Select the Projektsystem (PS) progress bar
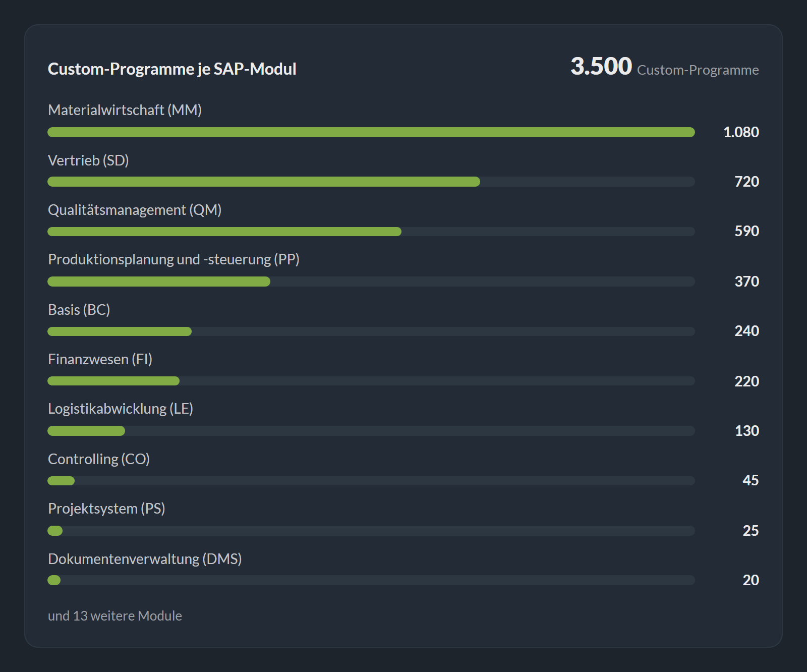The width and height of the screenshot is (807, 672). 371,531
